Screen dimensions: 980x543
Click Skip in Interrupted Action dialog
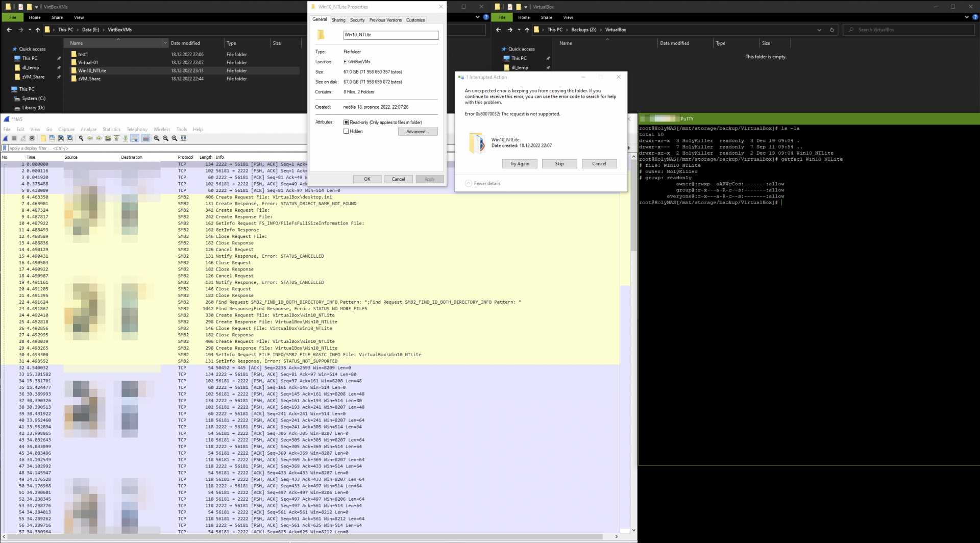pyautogui.click(x=559, y=164)
